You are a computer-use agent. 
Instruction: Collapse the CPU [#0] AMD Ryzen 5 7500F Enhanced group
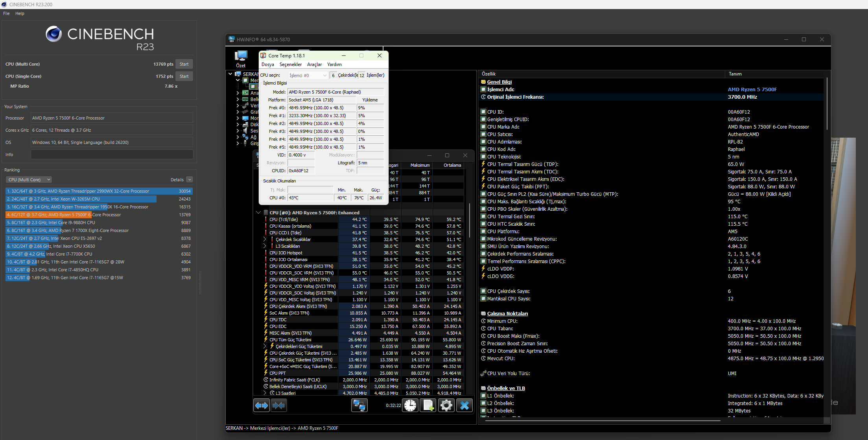click(258, 212)
